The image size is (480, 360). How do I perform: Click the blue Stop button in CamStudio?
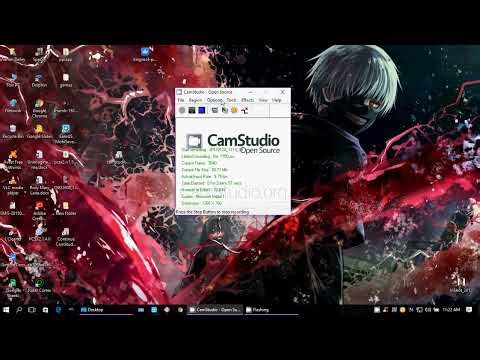[201, 110]
